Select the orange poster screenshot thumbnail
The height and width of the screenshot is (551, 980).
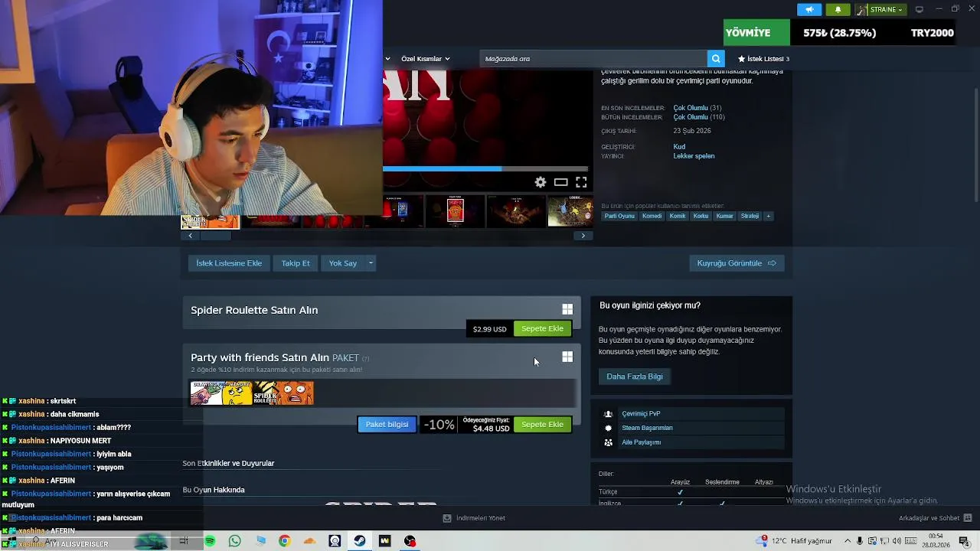coord(456,212)
